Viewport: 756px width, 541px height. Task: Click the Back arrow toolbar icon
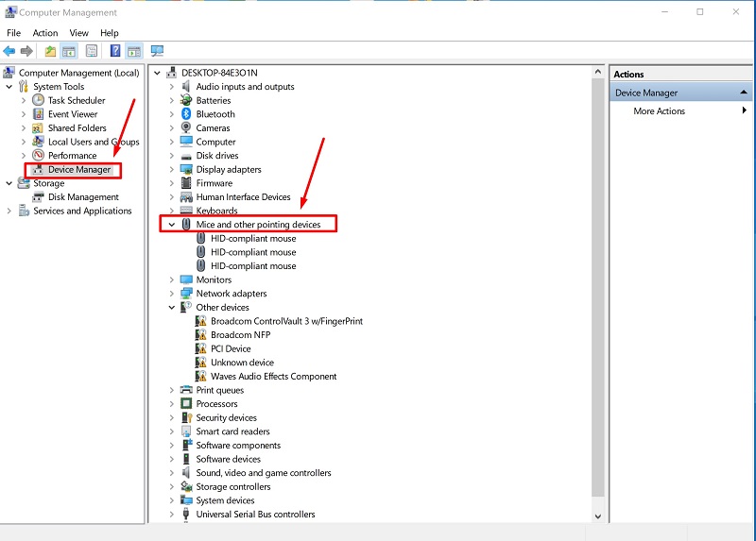pos(9,51)
